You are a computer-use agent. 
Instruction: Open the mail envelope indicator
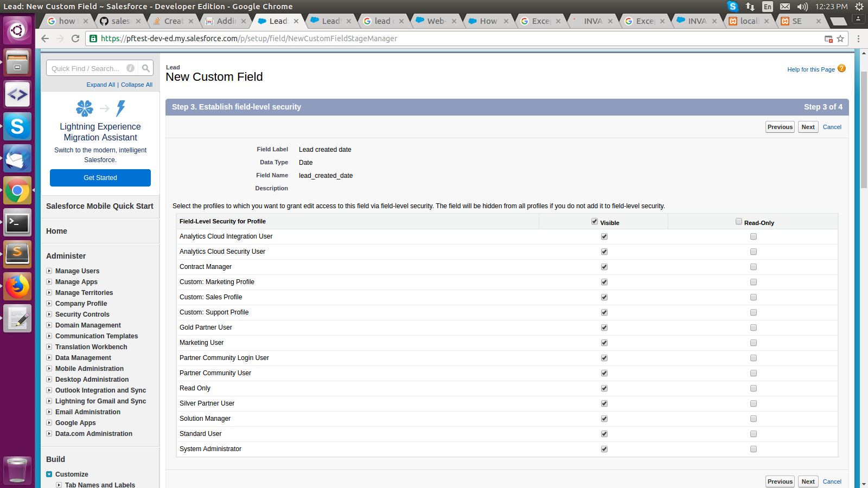pyautogui.click(x=785, y=7)
